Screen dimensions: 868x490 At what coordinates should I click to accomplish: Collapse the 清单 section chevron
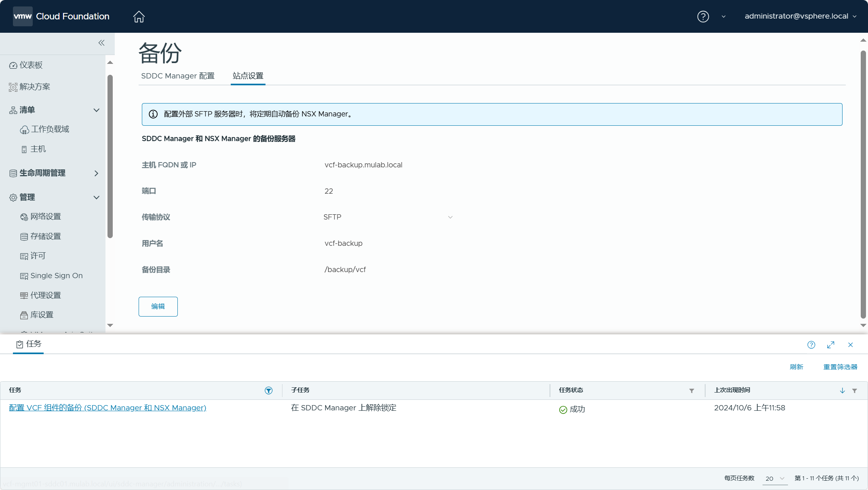(x=96, y=110)
